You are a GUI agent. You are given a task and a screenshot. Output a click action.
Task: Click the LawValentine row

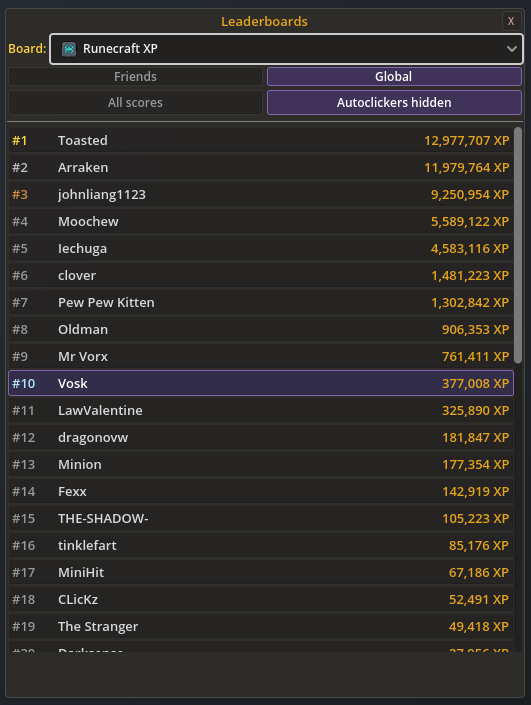coord(261,411)
